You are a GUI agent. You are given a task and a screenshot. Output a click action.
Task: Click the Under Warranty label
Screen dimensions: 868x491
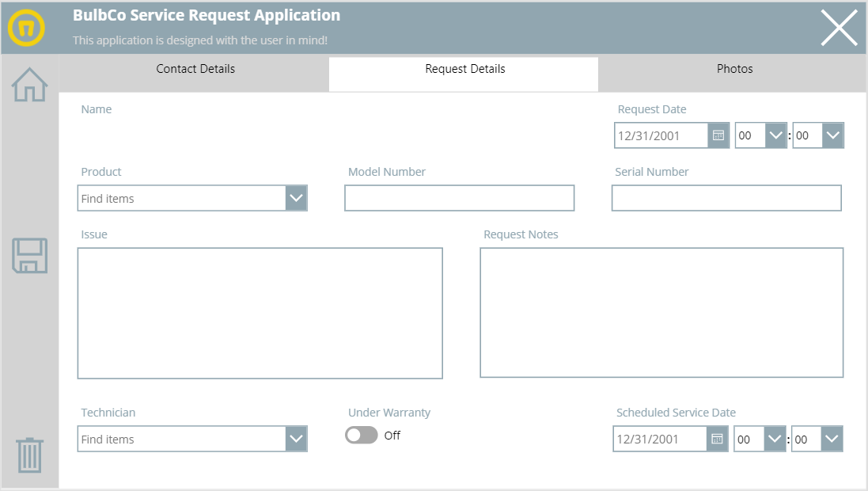point(389,413)
